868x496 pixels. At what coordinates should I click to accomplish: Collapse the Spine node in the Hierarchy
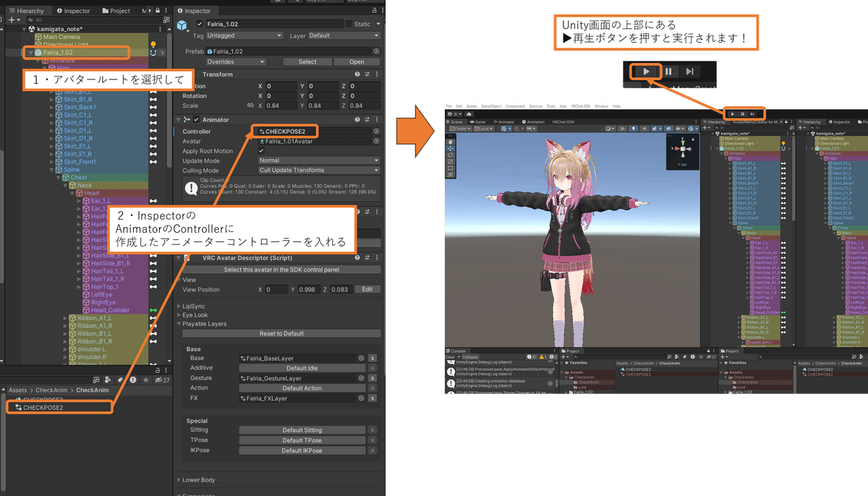coord(51,170)
